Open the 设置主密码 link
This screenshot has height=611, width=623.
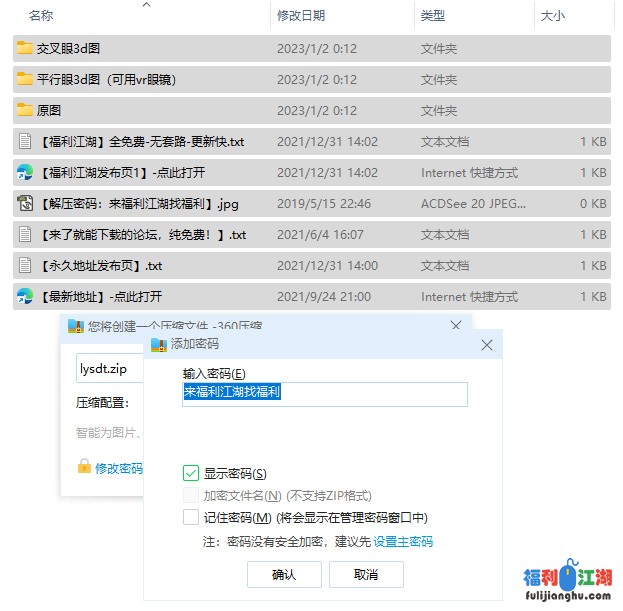tap(403, 542)
